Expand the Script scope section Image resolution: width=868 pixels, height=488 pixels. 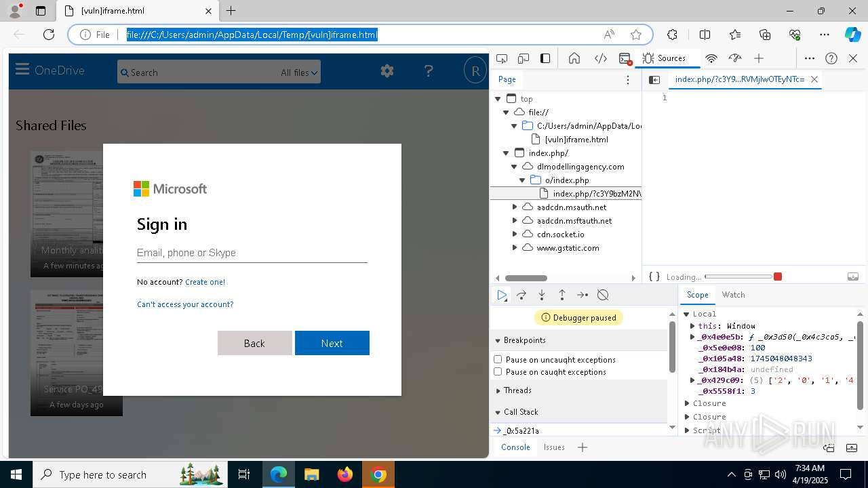tap(687, 430)
